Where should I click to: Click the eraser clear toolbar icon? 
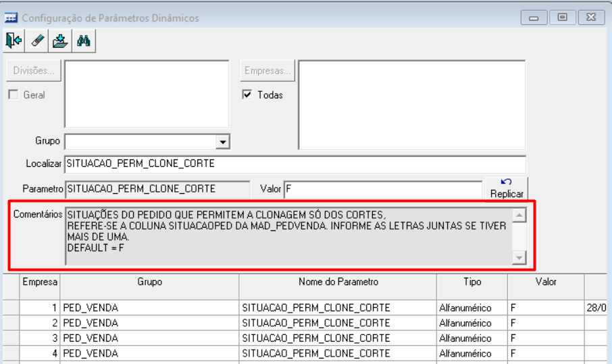(x=37, y=41)
